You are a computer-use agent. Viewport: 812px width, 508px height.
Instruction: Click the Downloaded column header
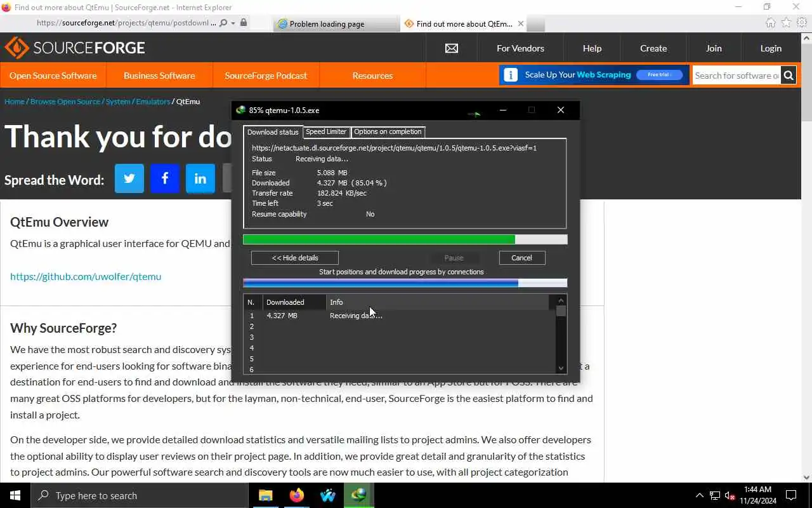pyautogui.click(x=295, y=302)
